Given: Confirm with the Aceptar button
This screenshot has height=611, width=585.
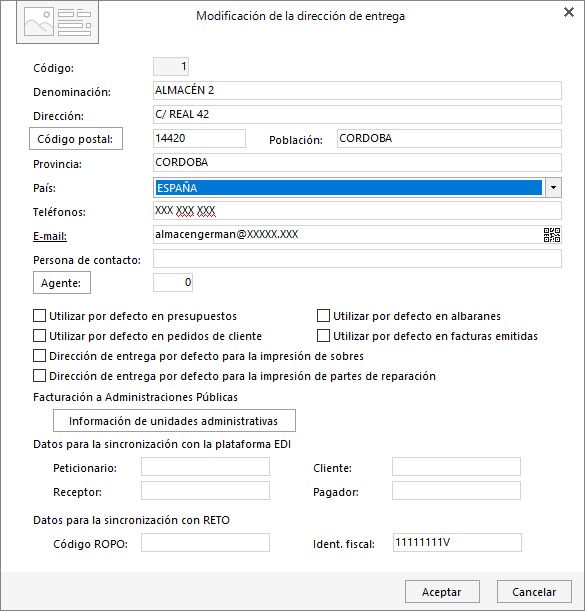Looking at the screenshot, I should (x=442, y=592).
